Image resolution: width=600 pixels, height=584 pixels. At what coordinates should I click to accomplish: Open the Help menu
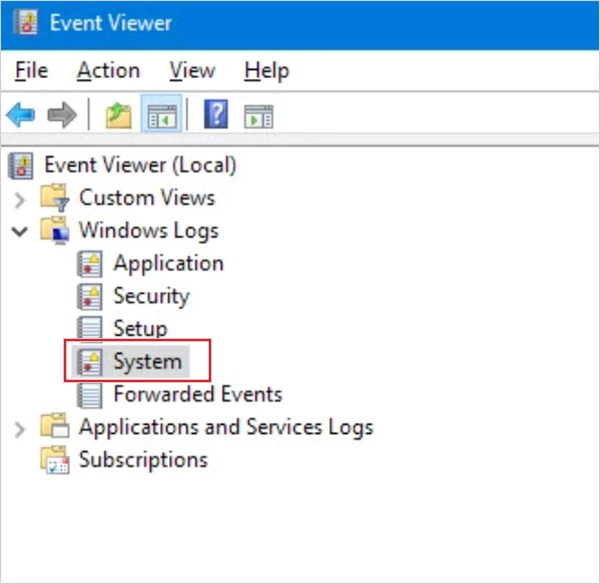click(267, 71)
